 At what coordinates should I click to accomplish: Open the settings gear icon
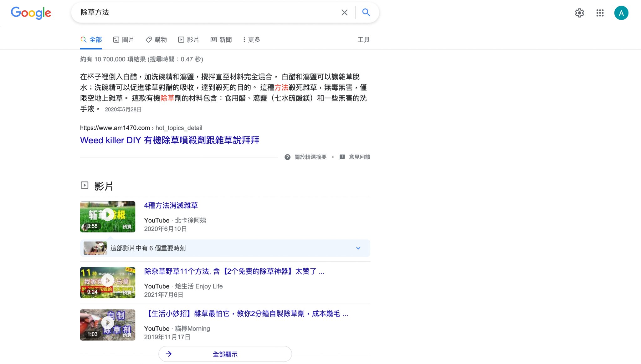579,13
